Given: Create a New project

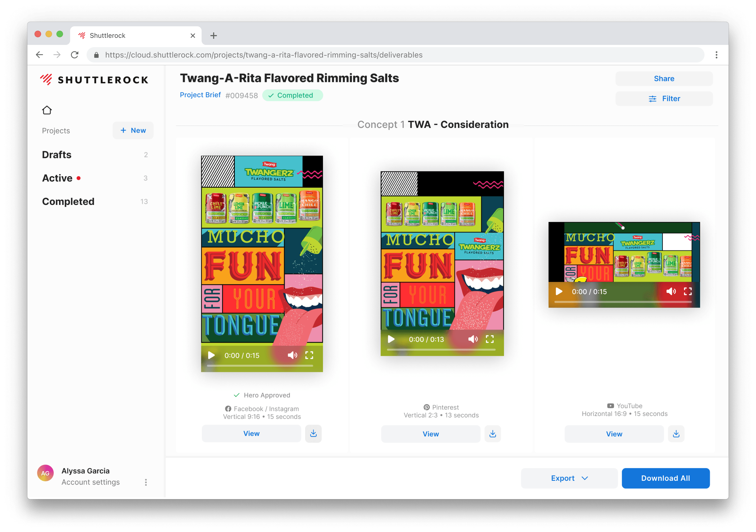Looking at the screenshot, I should tap(133, 130).
